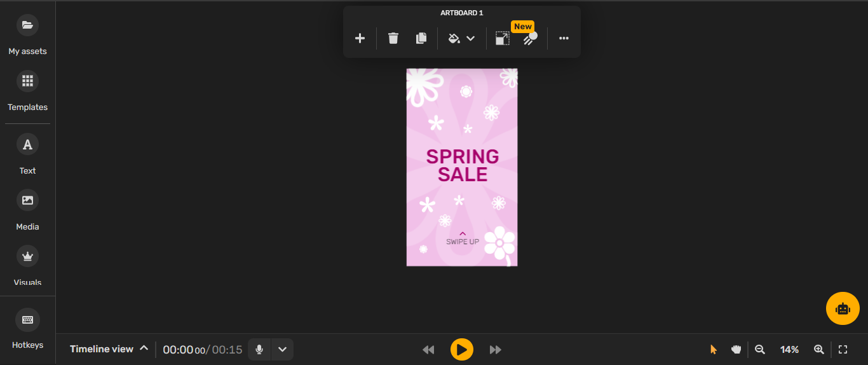Viewport: 868px width, 365px height.
Task: Click the 14% zoom level
Action: (789, 350)
